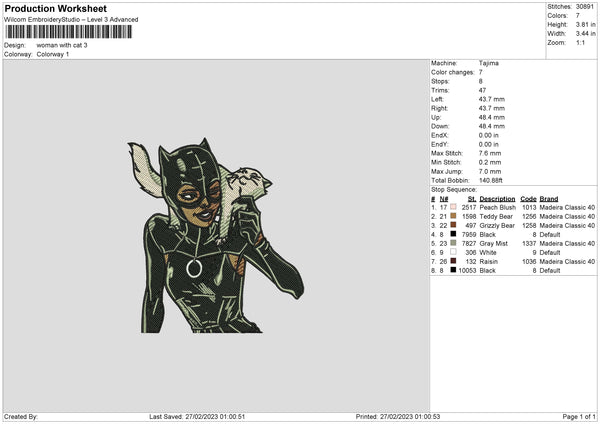The image size is (600, 424).
Task: Click the 'Color changes:' label
Action: coord(453,72)
